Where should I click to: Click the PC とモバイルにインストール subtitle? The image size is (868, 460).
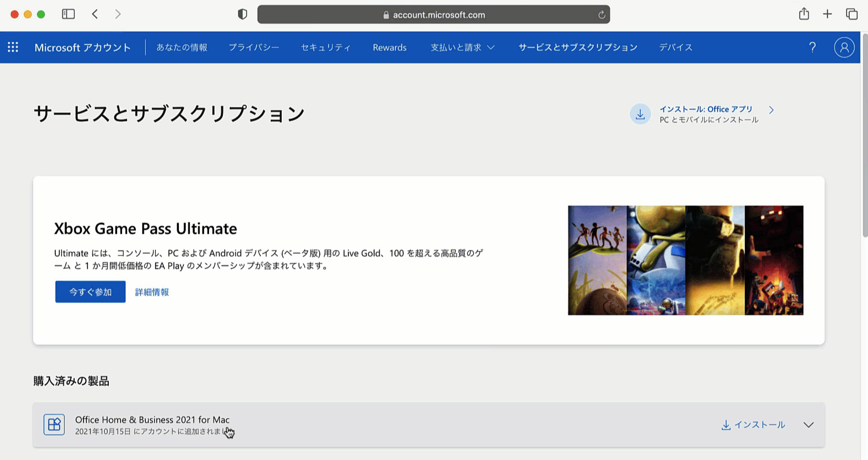click(709, 120)
